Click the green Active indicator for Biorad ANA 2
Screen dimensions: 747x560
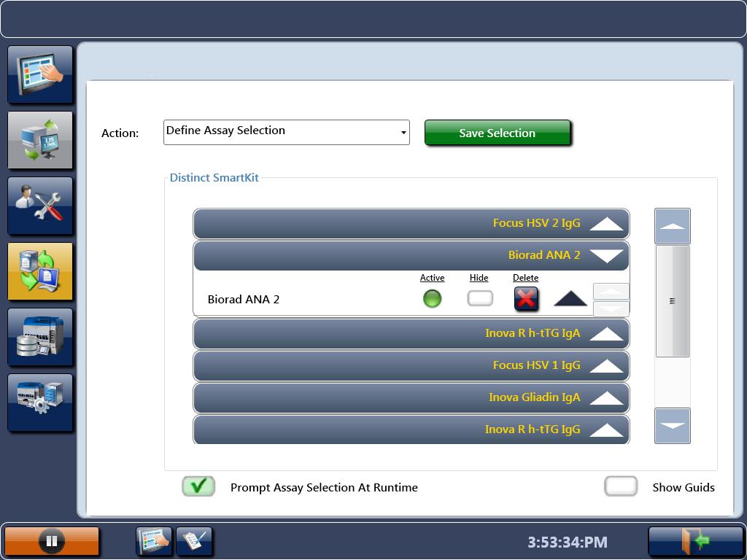(x=432, y=298)
